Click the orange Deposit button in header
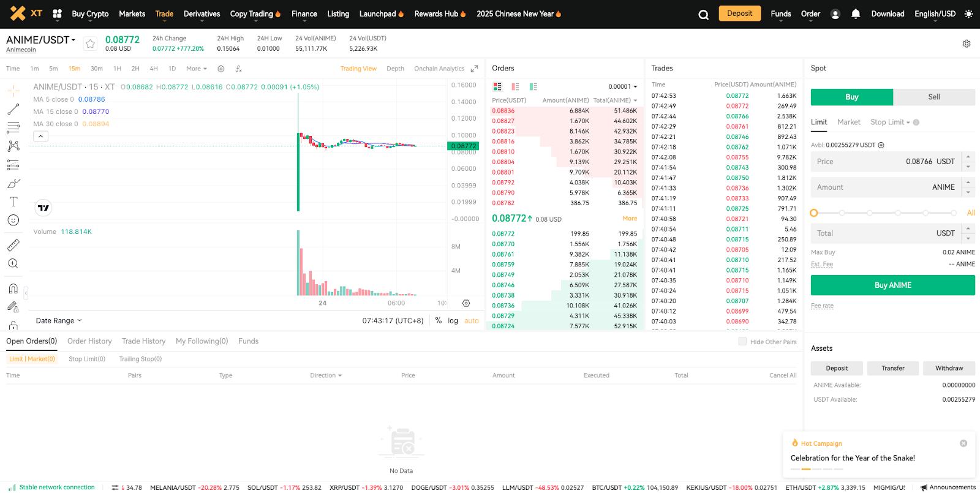The image size is (980, 493). click(x=739, y=13)
